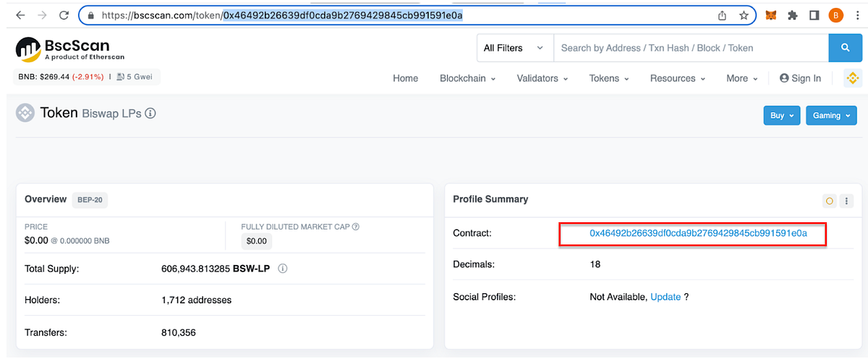Click the help icon by Fully Diluted Market Cap
868x362 pixels.
click(355, 227)
